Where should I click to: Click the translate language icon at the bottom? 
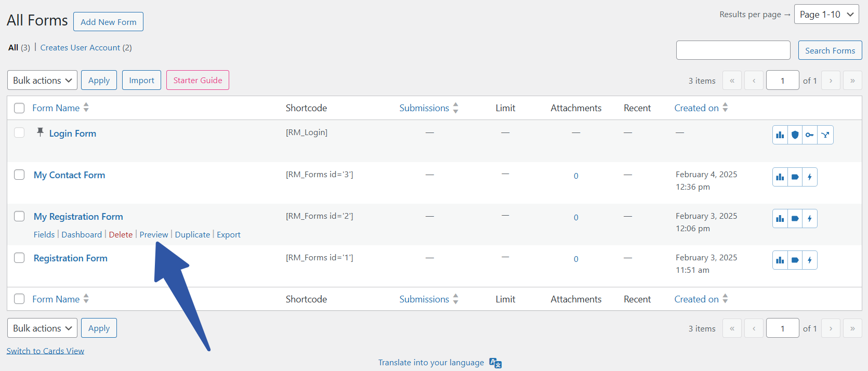[x=495, y=363]
